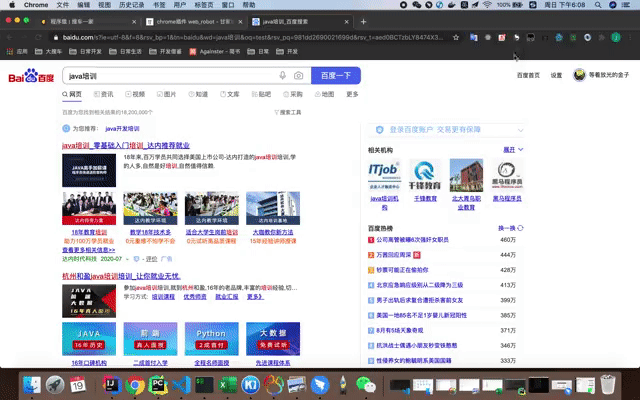The height and width of the screenshot is (400, 640).
Task: Open the 搜索工具 search tools filter
Action: [x=288, y=113]
